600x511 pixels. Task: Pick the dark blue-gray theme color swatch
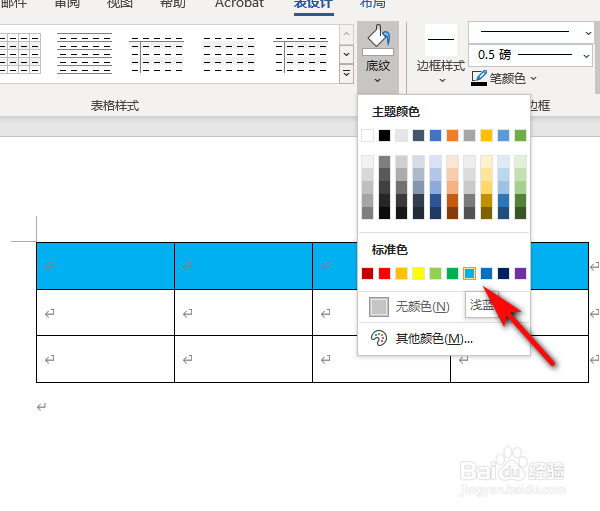[418, 136]
